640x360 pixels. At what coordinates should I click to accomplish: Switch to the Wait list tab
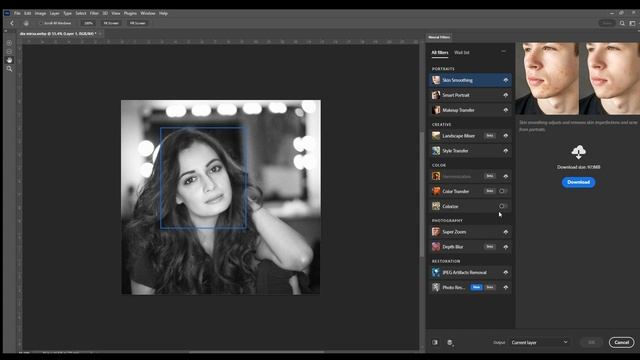coord(462,53)
